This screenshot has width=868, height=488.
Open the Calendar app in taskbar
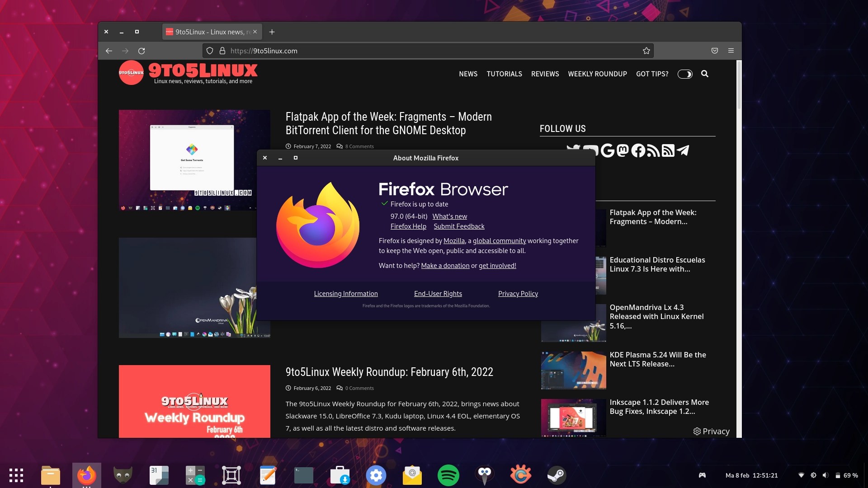click(159, 475)
